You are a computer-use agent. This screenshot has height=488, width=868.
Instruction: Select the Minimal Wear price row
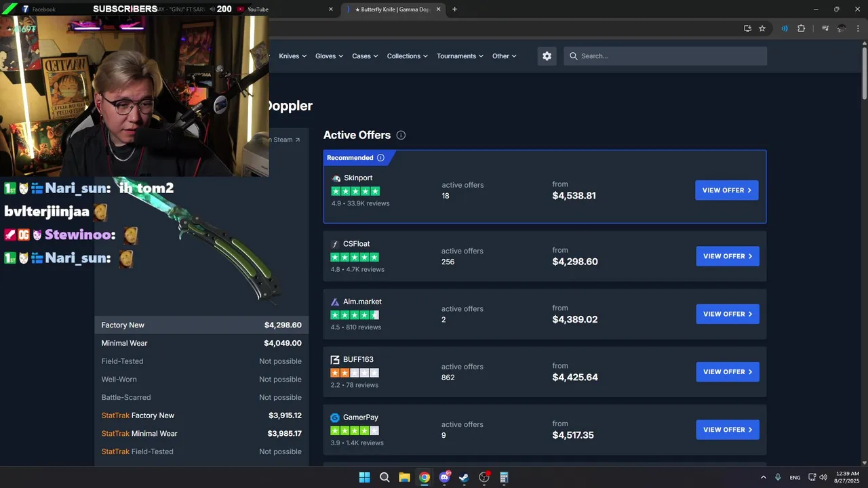[201, 343]
